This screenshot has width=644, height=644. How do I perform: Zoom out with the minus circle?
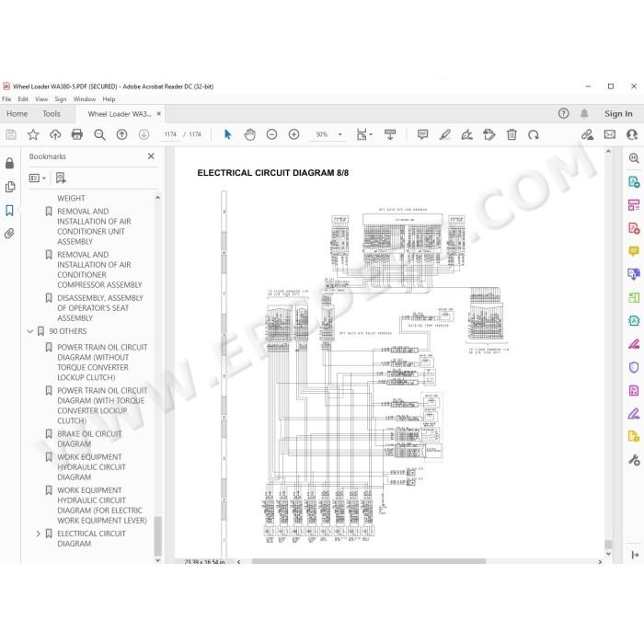pos(272,134)
